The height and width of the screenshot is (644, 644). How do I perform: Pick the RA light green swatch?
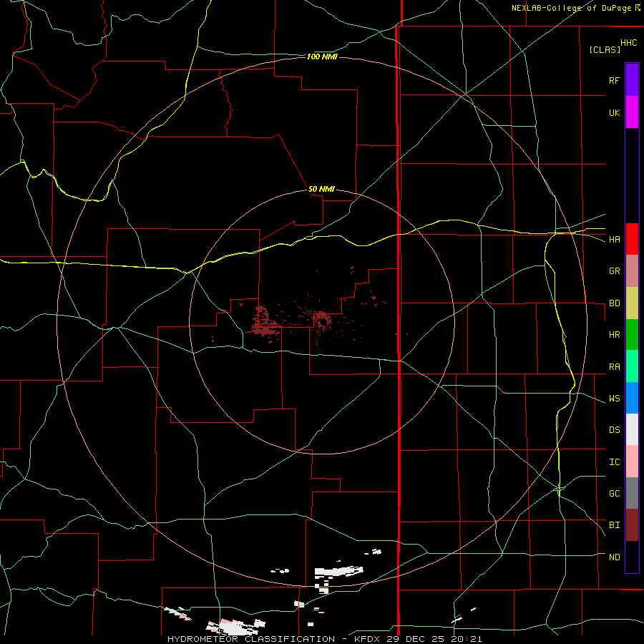click(632, 366)
